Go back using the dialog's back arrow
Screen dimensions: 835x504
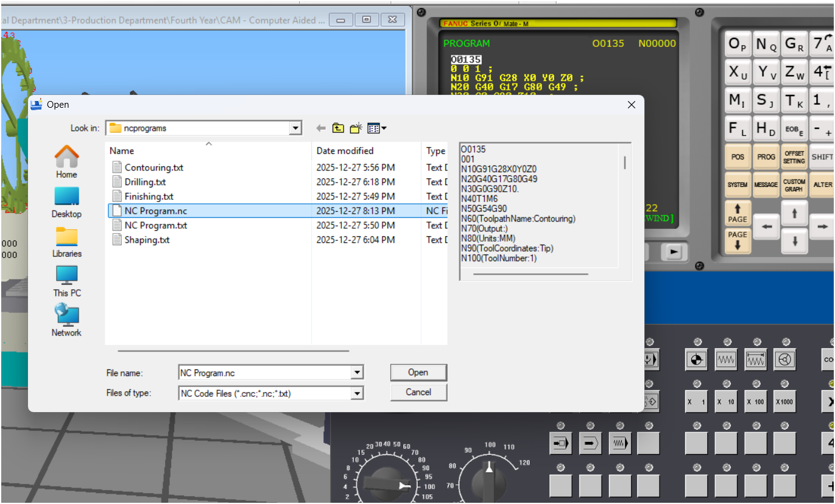click(321, 128)
